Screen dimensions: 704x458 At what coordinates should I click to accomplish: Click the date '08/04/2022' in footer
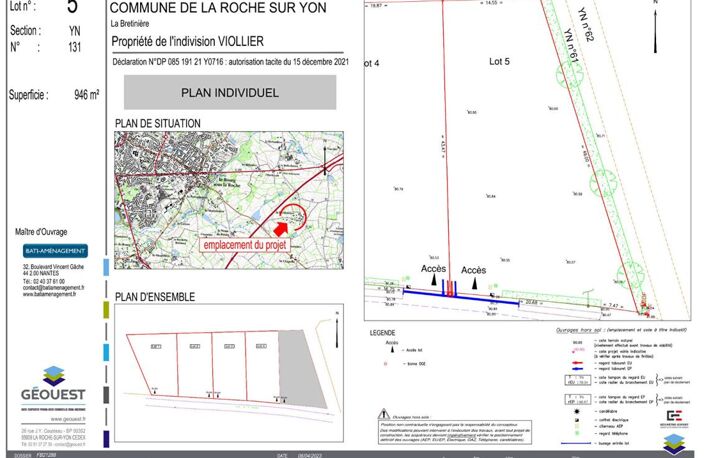[x=311, y=455]
